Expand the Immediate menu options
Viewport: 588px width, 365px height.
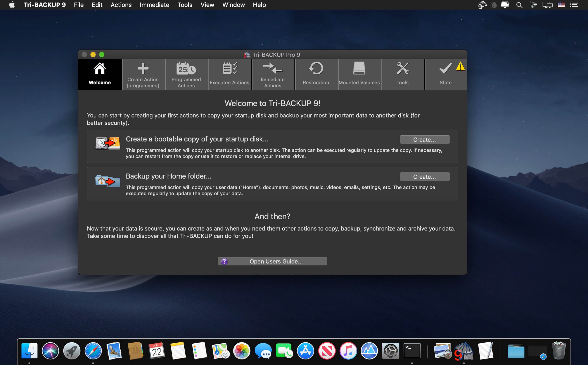[154, 5]
